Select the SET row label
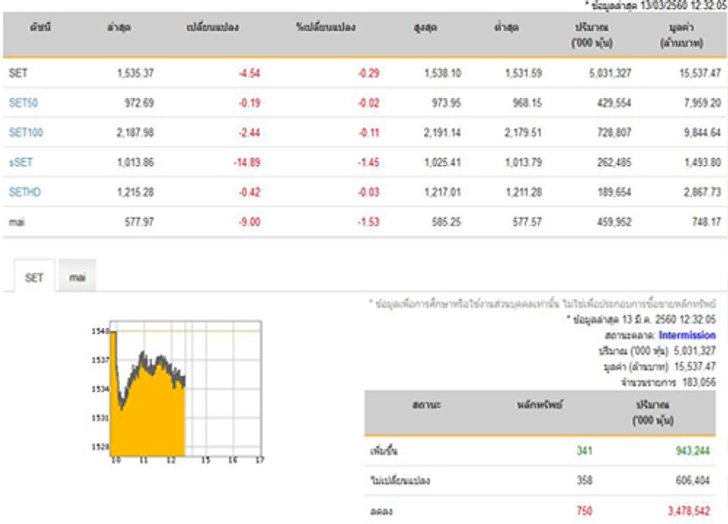 point(18,73)
